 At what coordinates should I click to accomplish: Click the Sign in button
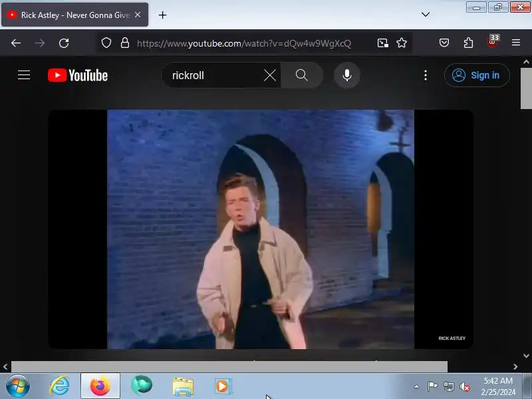pyautogui.click(x=477, y=75)
